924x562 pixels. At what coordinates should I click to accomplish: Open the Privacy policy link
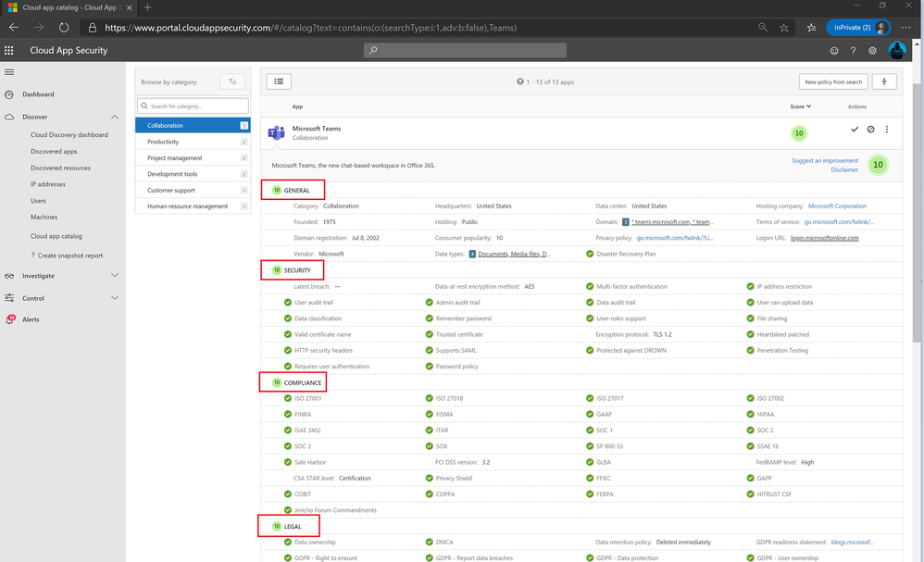tap(675, 238)
